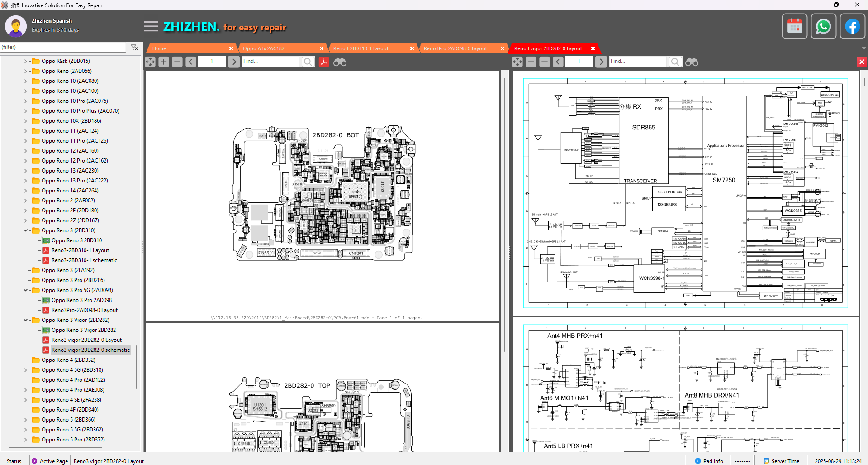868x465 pixels.
Task: Open the calendar icon button
Action: pyautogui.click(x=794, y=26)
